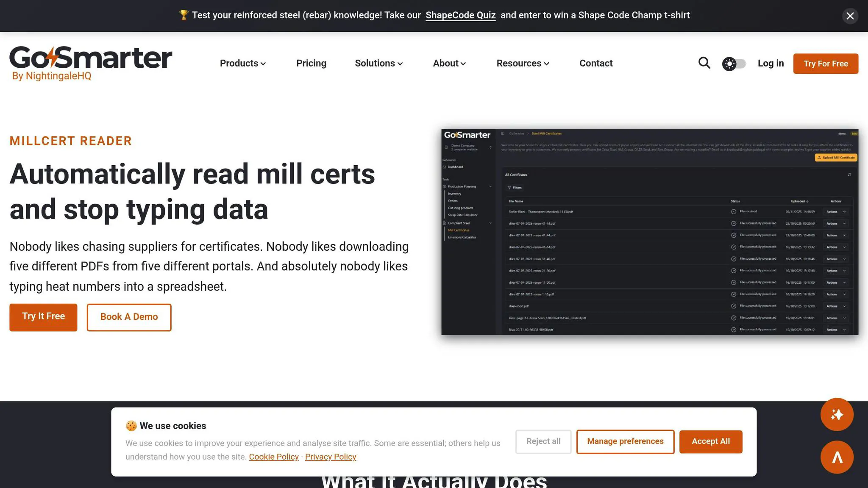Dismiss the rebar quiz announcement banner
868x488 pixels.
pos(850,16)
